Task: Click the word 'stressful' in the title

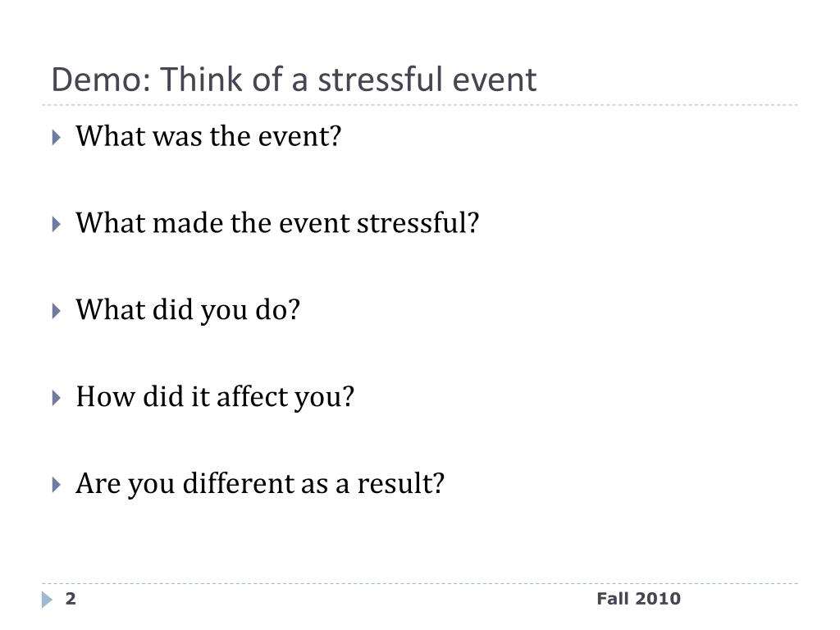Action: [381, 80]
